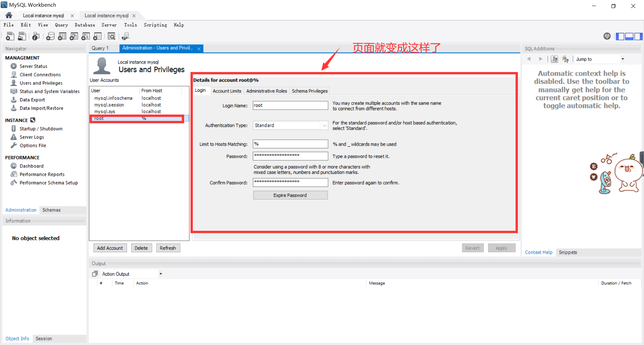
Task: Go to the Workbench home screen
Action: coord(9,15)
